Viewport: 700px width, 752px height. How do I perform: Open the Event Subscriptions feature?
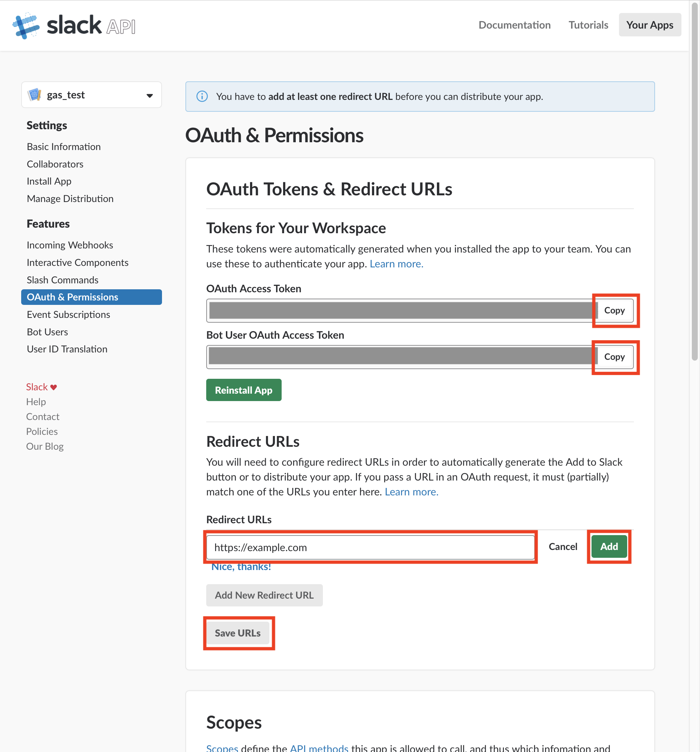[x=68, y=314]
